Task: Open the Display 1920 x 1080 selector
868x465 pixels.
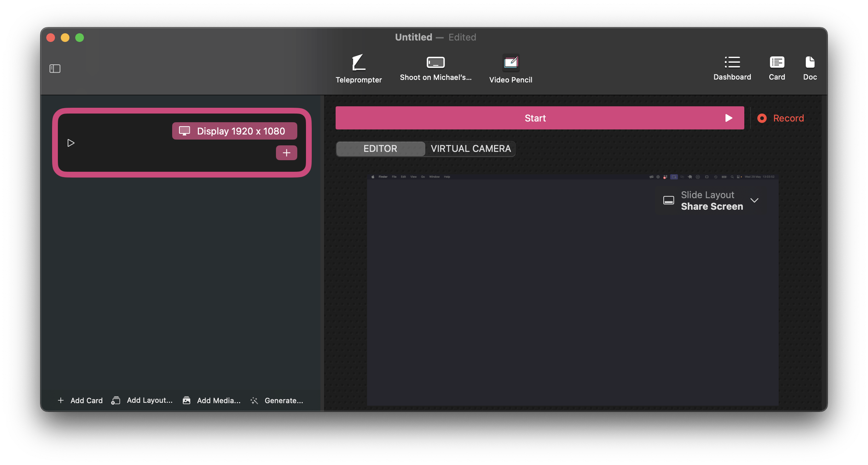Action: coord(234,131)
